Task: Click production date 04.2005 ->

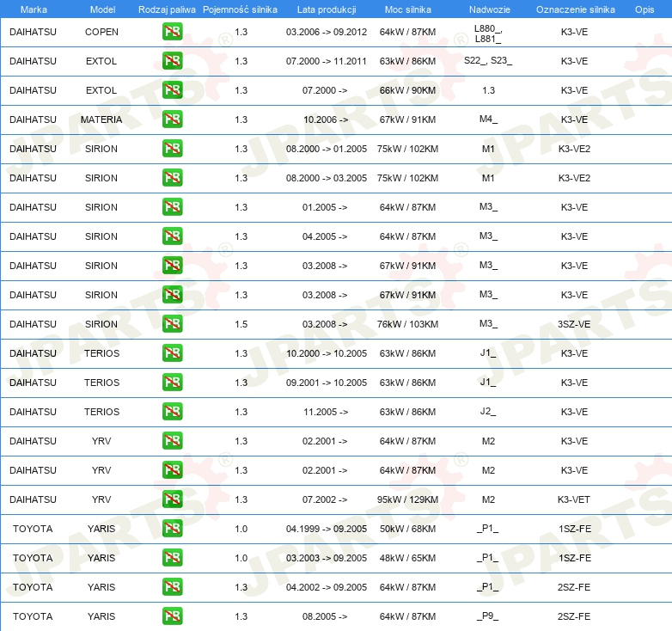Action: coord(325,236)
